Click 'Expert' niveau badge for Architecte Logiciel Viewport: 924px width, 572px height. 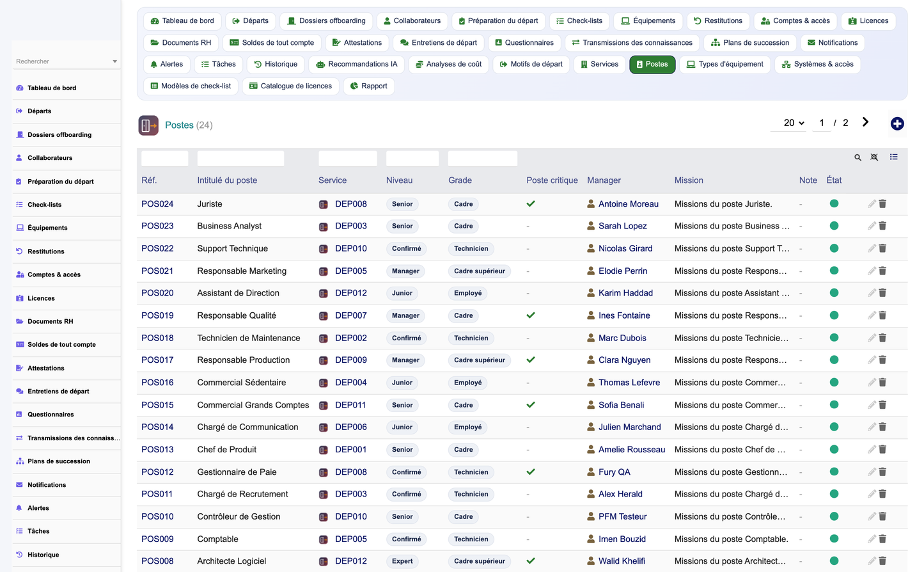[402, 561]
